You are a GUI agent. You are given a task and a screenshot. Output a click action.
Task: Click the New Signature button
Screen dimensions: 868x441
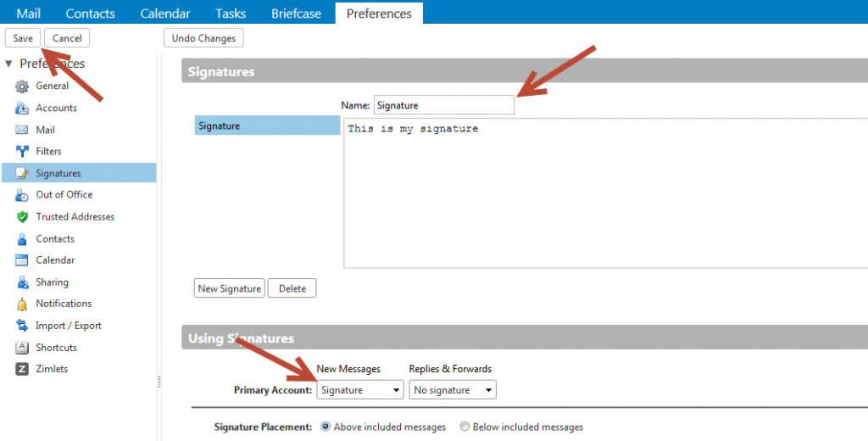229,288
